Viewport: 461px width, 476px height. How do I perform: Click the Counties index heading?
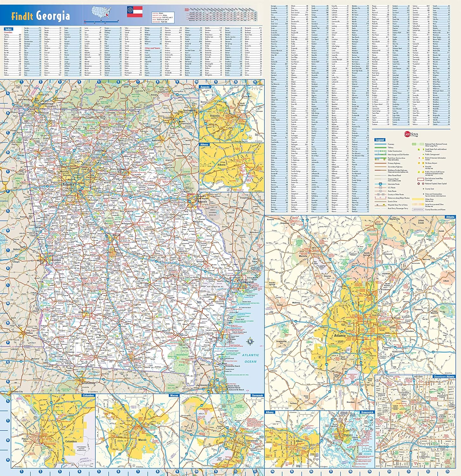coord(8,32)
